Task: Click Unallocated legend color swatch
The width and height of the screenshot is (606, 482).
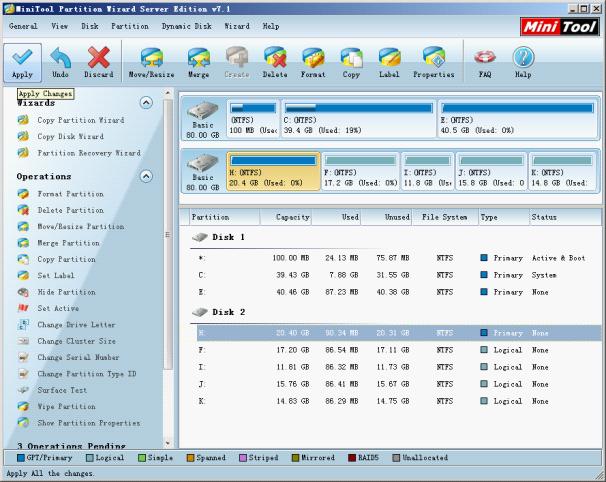Action: coord(396,458)
